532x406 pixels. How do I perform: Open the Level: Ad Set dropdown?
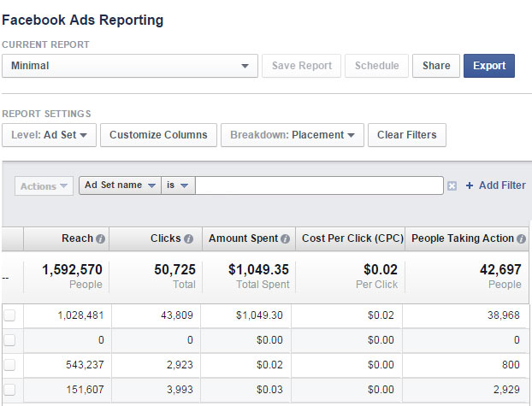coord(50,135)
